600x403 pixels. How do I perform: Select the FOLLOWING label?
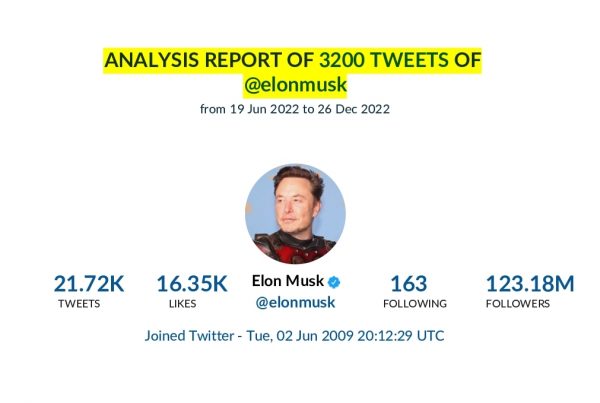415,304
